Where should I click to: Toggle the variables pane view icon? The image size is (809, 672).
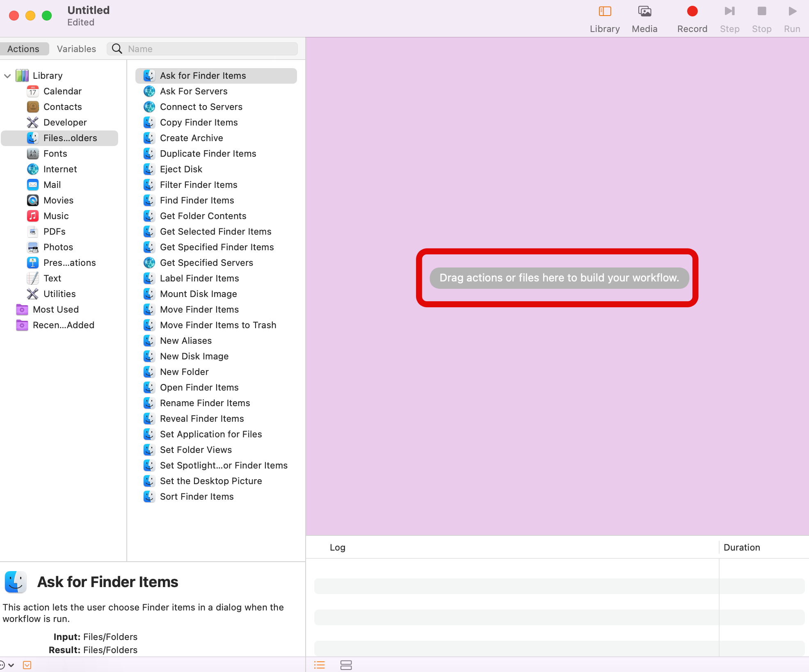[x=346, y=665]
